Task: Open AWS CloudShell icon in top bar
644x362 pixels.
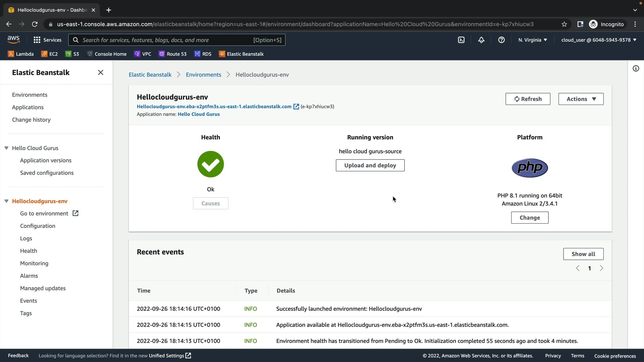Action: coord(461,40)
